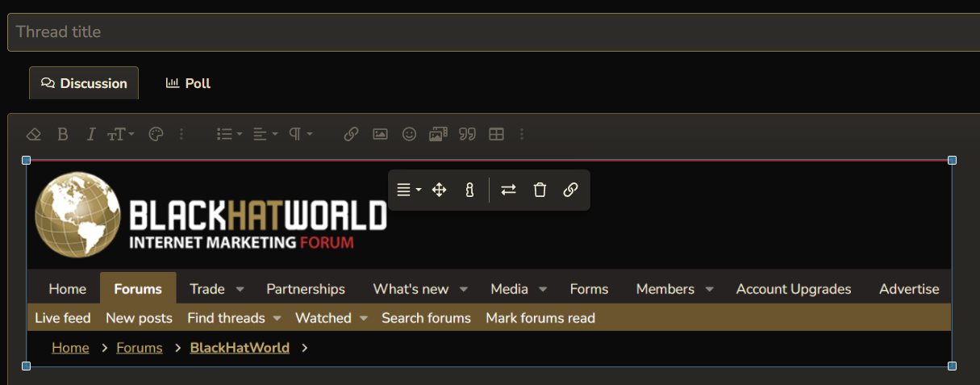The height and width of the screenshot is (385, 980).
Task: Expand the Find threads dropdown arrow
Action: (277, 318)
